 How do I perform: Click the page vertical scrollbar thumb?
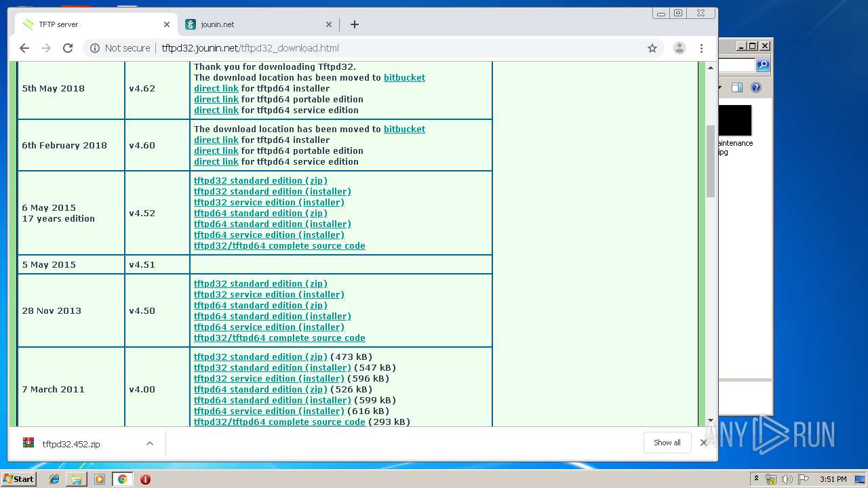click(x=711, y=161)
